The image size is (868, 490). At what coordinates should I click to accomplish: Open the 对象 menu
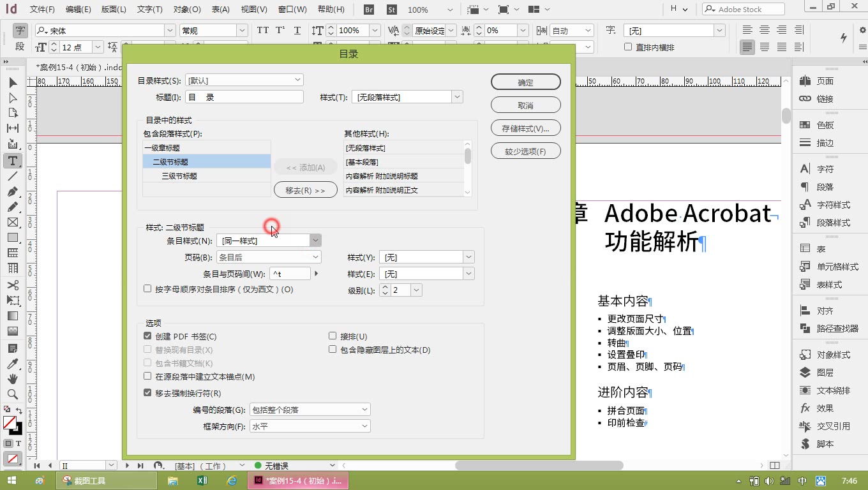coord(187,10)
